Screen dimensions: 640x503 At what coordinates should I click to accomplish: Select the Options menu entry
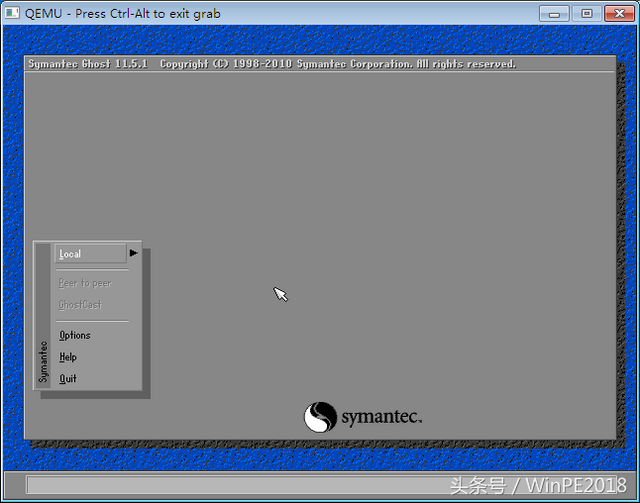tap(75, 335)
